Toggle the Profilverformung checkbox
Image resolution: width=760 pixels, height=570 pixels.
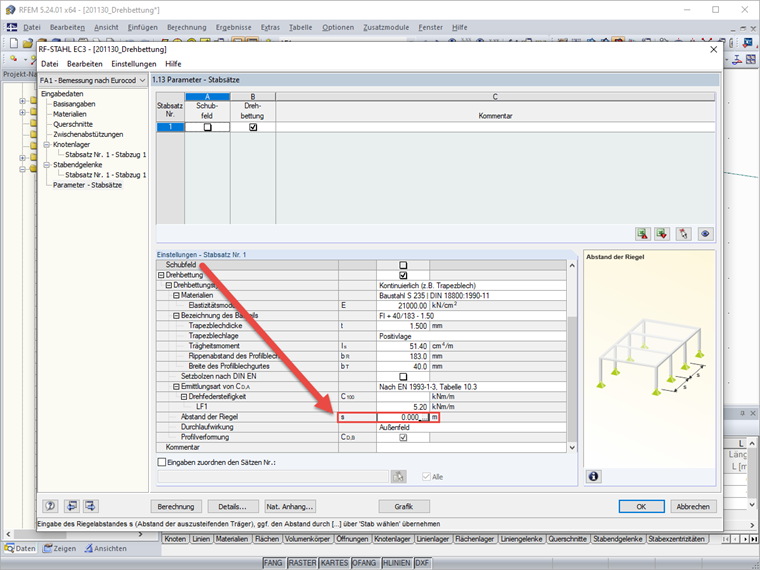coord(403,437)
